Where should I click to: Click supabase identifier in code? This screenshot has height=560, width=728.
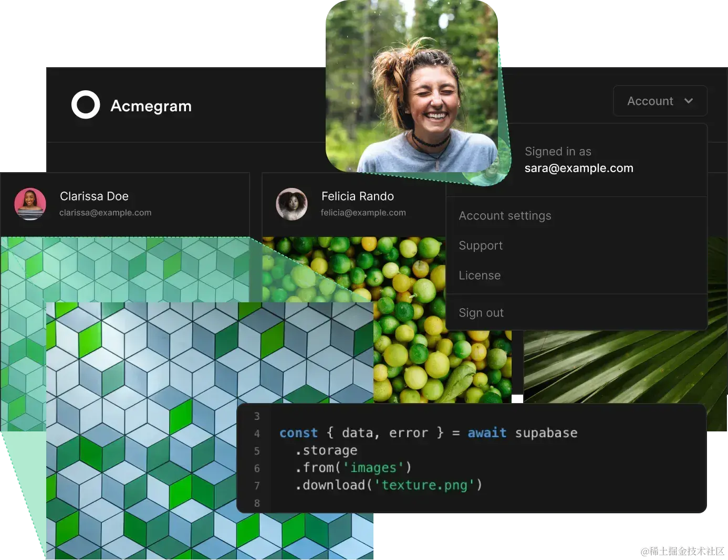[x=546, y=433]
